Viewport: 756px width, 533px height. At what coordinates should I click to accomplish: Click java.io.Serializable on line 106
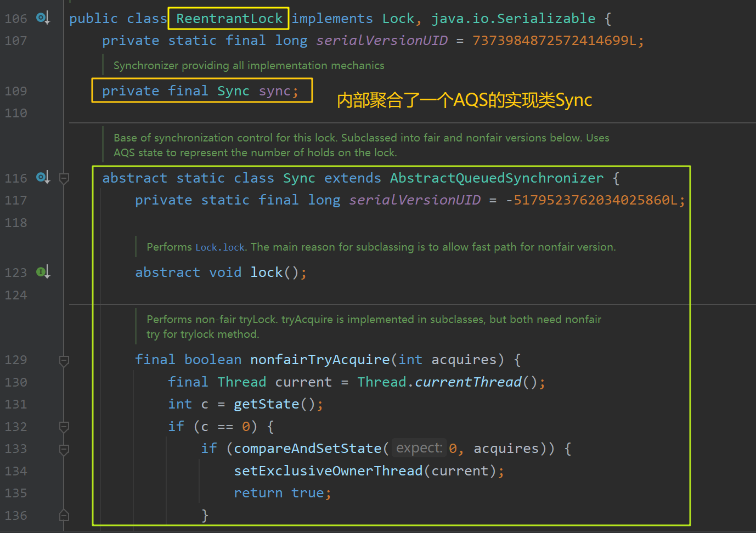(514, 19)
